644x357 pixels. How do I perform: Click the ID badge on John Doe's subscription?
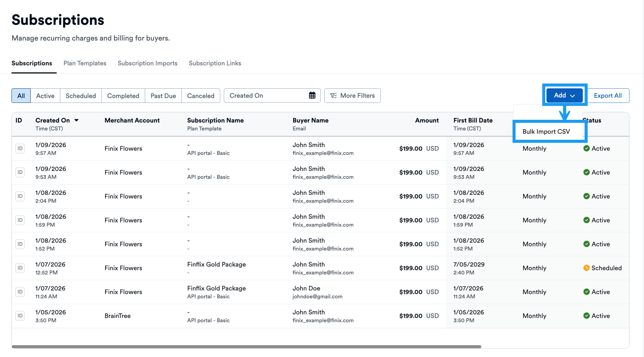pyautogui.click(x=20, y=292)
